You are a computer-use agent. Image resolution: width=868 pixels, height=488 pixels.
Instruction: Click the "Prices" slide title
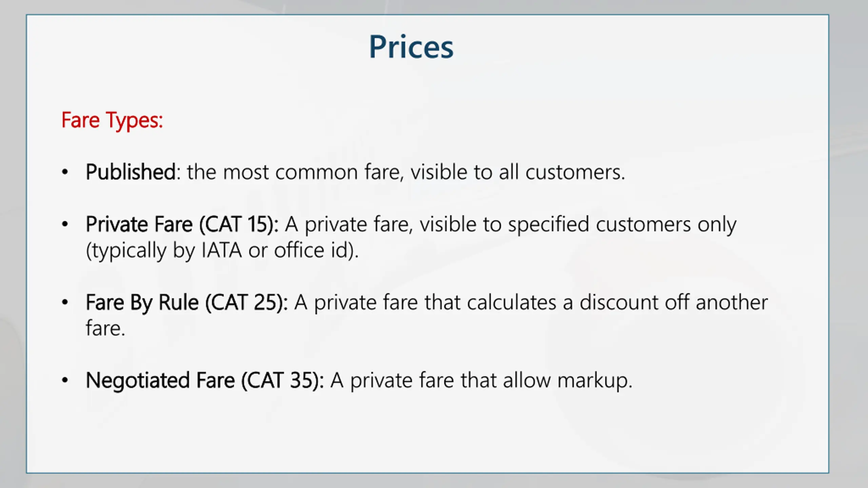[x=411, y=47]
